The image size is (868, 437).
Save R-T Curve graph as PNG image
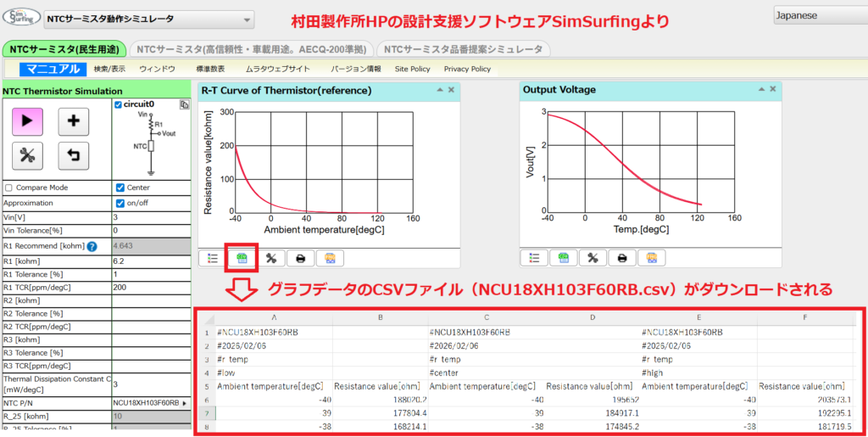[330, 258]
